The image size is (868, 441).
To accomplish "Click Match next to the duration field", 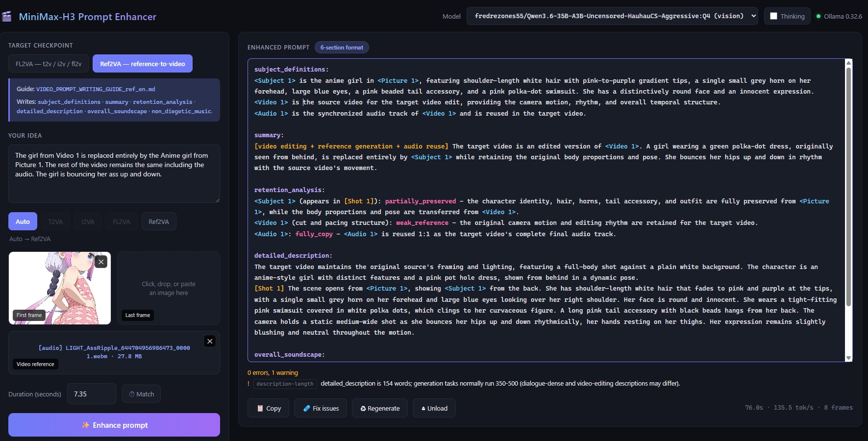I will coord(141,394).
